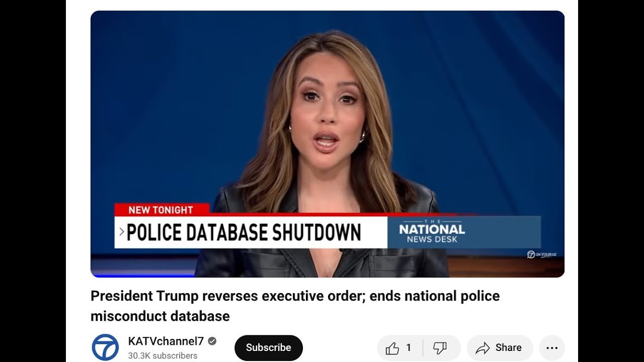Click the video title about President Trump
Viewport: 644px width, 362px height.
295,306
